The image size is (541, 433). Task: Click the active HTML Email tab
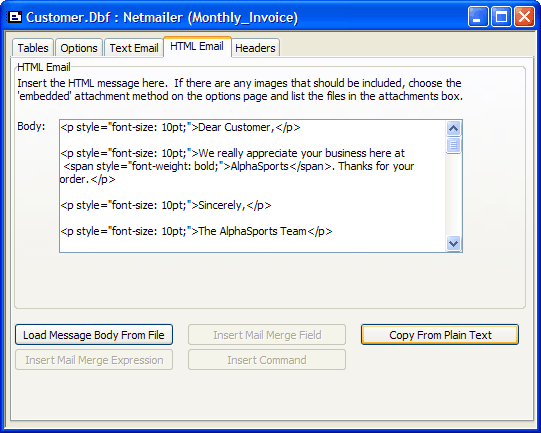click(197, 46)
